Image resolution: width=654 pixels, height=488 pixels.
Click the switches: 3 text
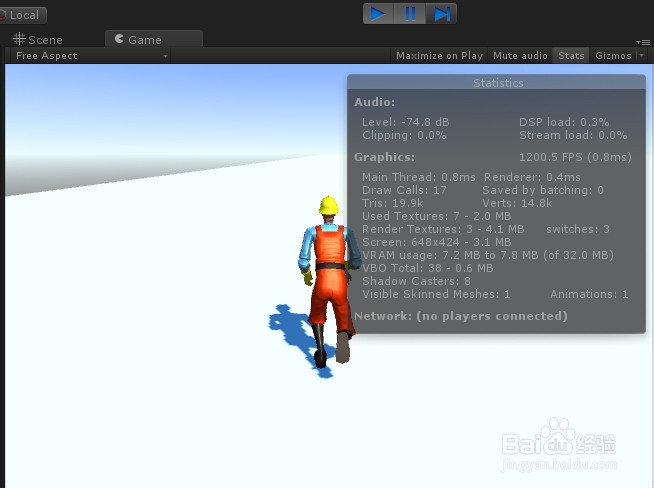(x=578, y=229)
